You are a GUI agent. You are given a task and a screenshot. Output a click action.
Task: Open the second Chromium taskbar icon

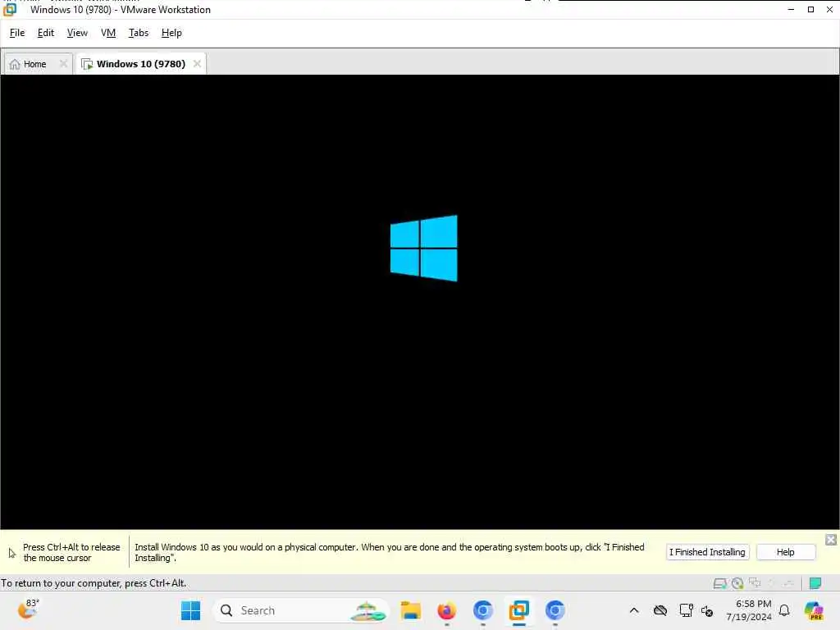tap(555, 610)
